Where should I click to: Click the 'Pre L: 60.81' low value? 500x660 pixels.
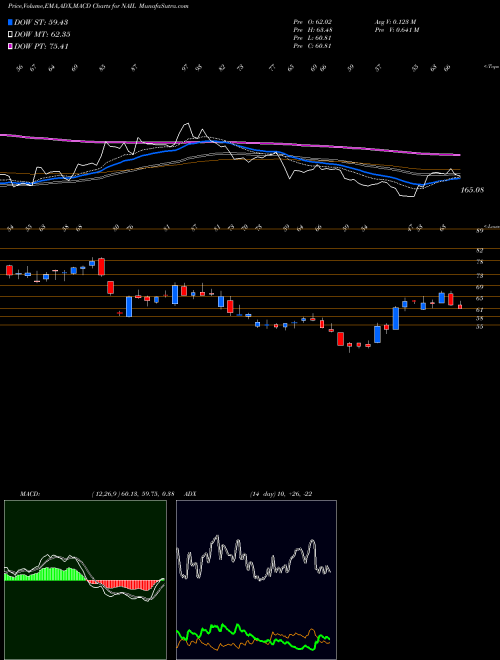tap(313, 38)
